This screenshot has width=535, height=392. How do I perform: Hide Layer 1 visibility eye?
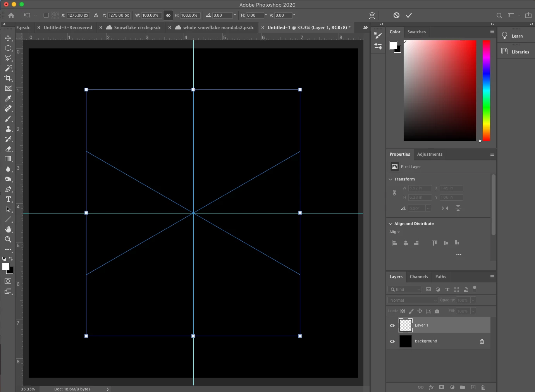click(392, 325)
